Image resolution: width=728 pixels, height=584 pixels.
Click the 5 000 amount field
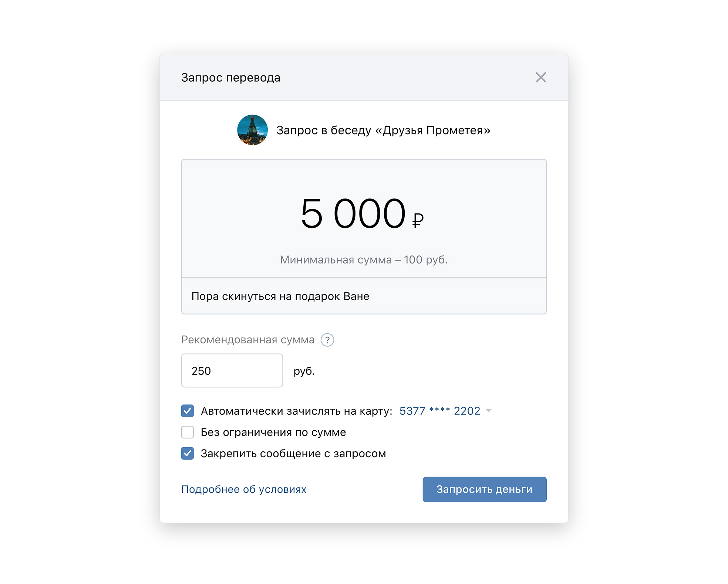tap(353, 214)
